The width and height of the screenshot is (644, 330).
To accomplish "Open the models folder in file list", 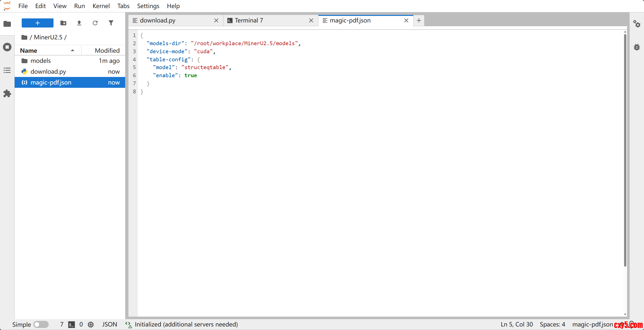I will click(40, 61).
